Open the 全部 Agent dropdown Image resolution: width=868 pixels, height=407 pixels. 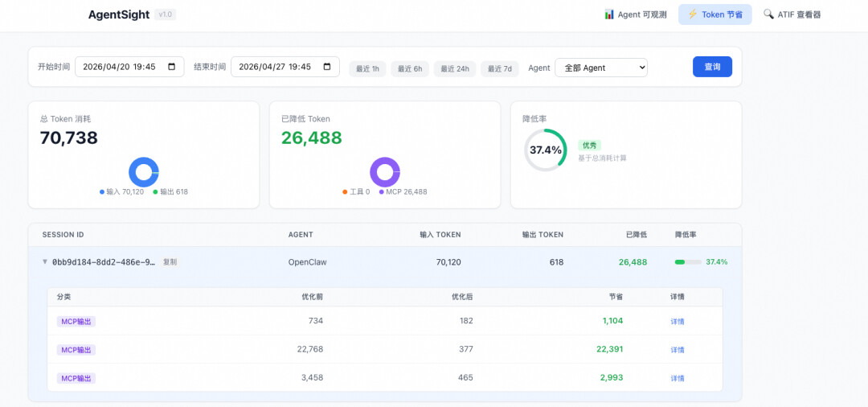(601, 68)
